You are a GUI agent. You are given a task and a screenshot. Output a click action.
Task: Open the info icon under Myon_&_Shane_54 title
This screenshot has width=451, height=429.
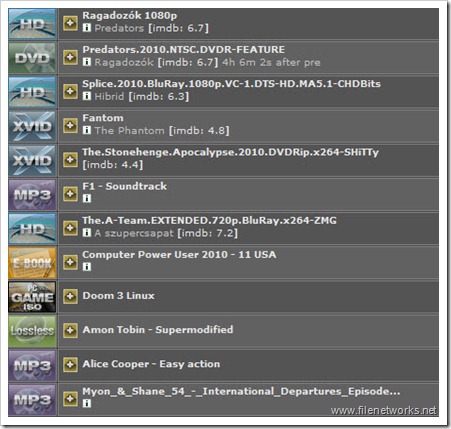coord(87,403)
